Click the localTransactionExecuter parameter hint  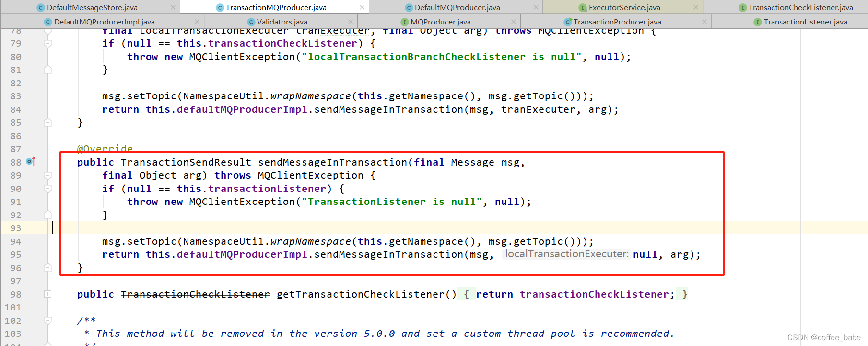point(566,254)
